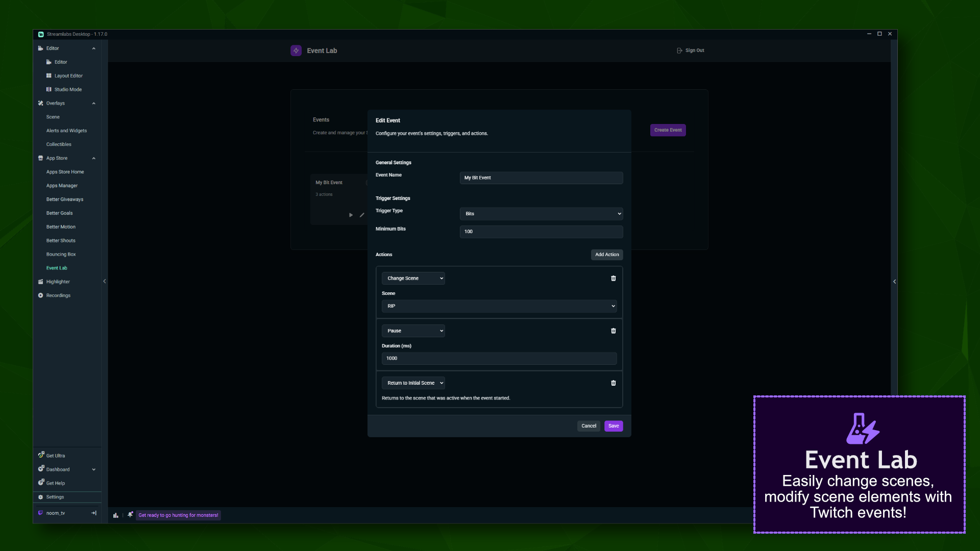The height and width of the screenshot is (551, 980).
Task: Click the Minimum Bits input field
Action: 541,232
